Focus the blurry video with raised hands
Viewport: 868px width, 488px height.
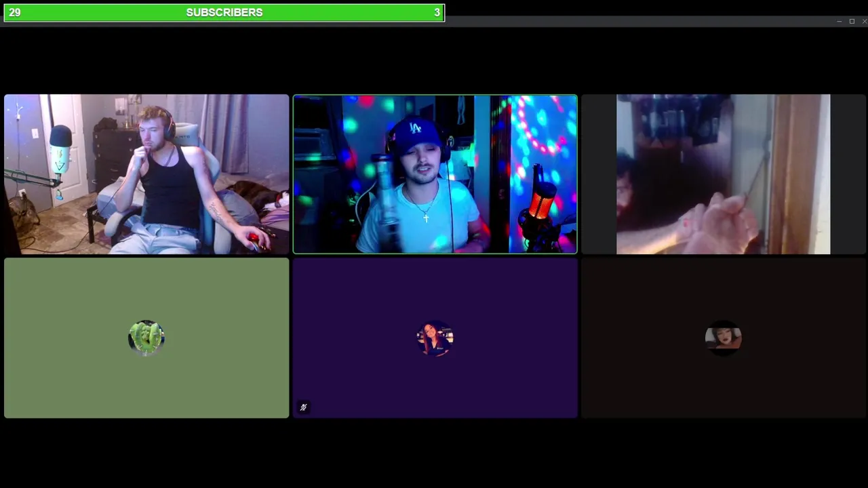point(724,174)
